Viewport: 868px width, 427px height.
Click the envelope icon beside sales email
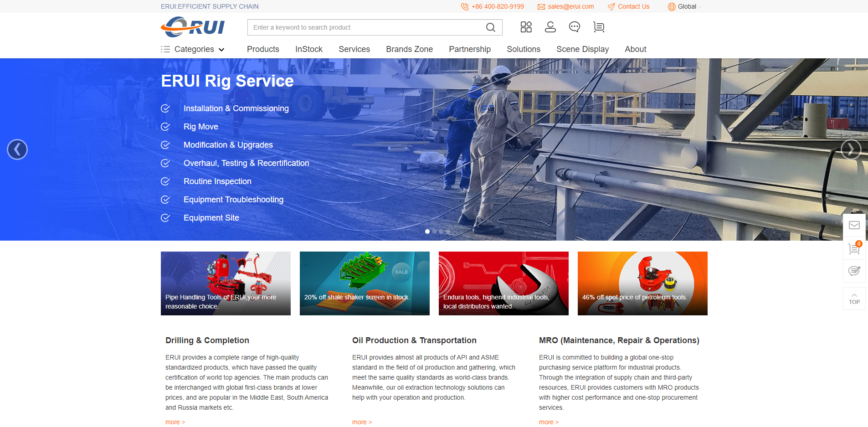(x=541, y=6)
